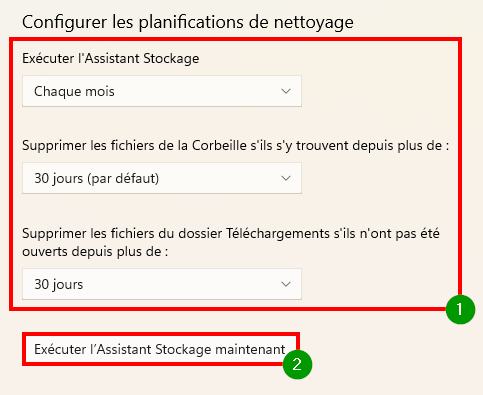Select the "30 jours (par défaut)" value text

pyautogui.click(x=97, y=178)
